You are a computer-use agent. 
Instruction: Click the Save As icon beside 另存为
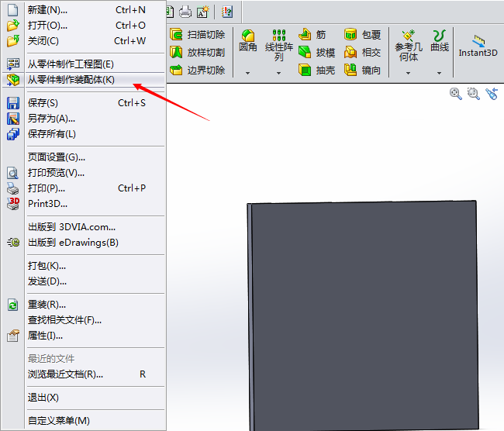click(x=13, y=119)
